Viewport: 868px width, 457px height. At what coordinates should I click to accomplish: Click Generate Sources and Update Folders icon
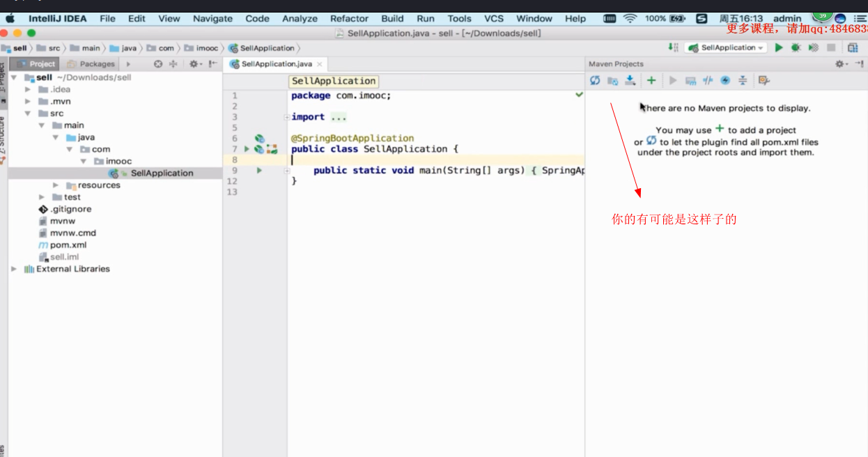(612, 81)
